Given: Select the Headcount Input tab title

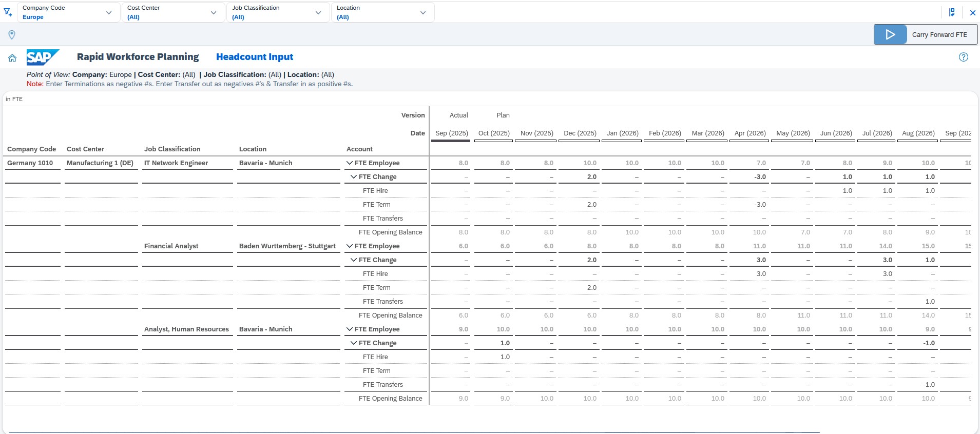Looking at the screenshot, I should coord(254,57).
